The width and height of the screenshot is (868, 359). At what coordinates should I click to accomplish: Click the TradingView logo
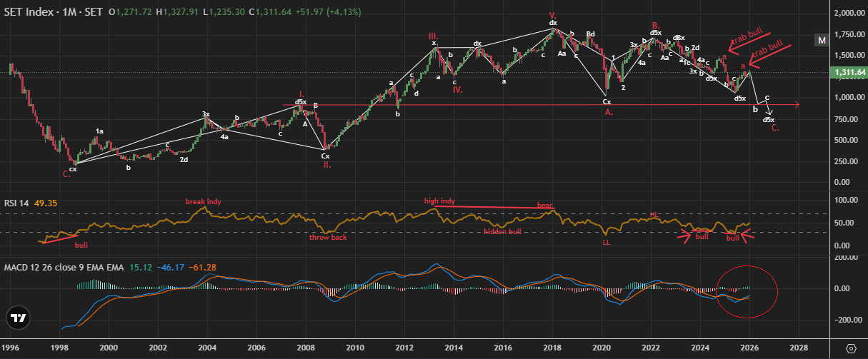(x=17, y=319)
